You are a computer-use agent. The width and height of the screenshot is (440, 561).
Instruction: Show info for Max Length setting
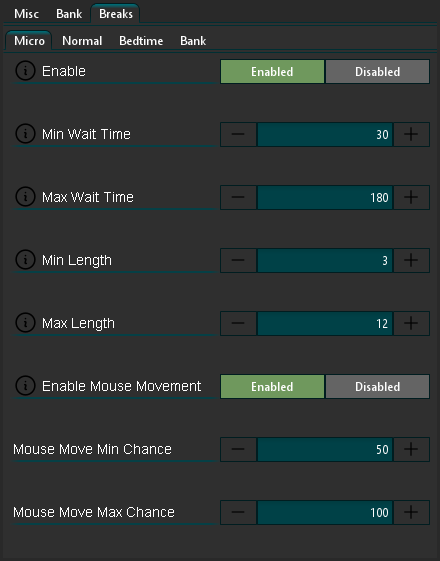point(25,323)
